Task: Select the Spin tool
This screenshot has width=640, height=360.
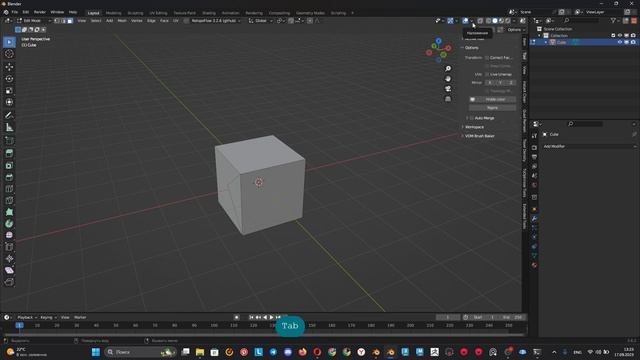Action: [9, 224]
